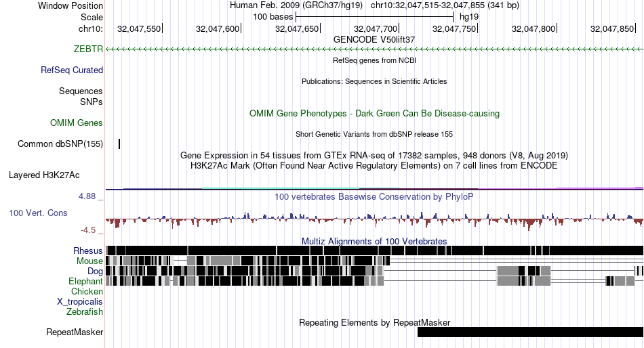
Task: Click the X_tropicalis species label
Action: tap(80, 302)
